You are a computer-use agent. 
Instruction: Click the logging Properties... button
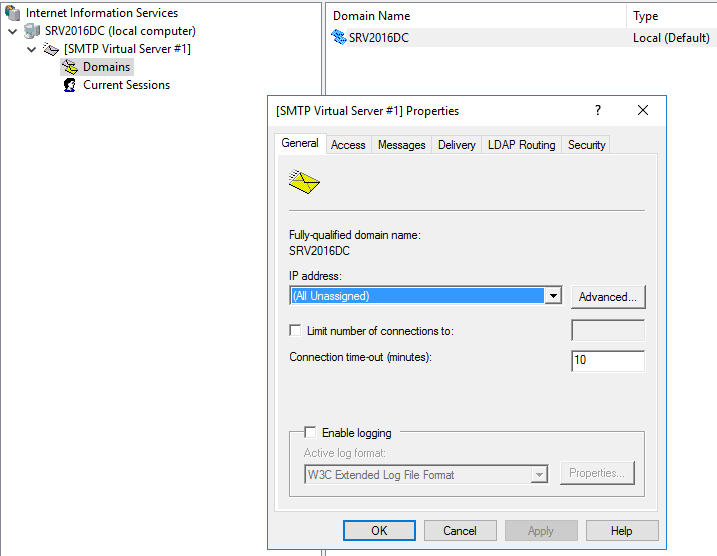pos(597,473)
